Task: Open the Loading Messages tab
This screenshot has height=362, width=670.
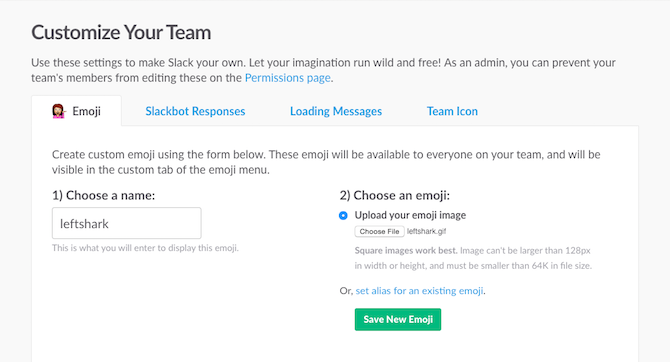Action: (x=336, y=111)
